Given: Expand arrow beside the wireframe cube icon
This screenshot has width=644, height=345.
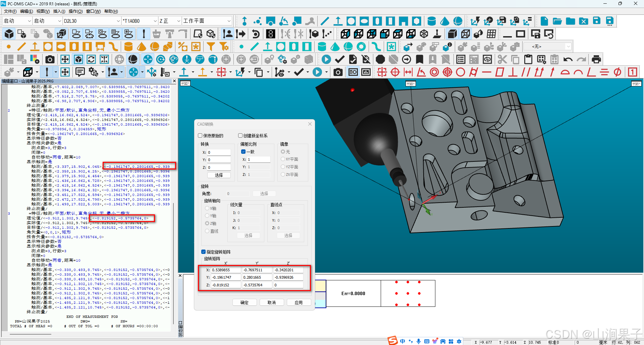Looking at the screenshot, I should tap(37, 72).
